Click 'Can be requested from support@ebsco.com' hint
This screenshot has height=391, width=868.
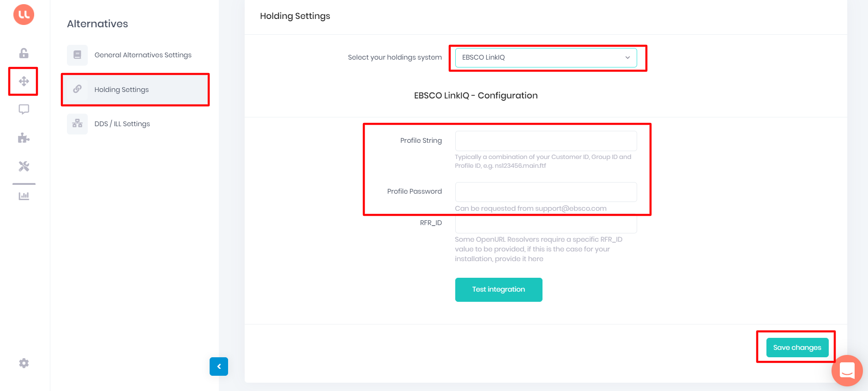[530, 208]
